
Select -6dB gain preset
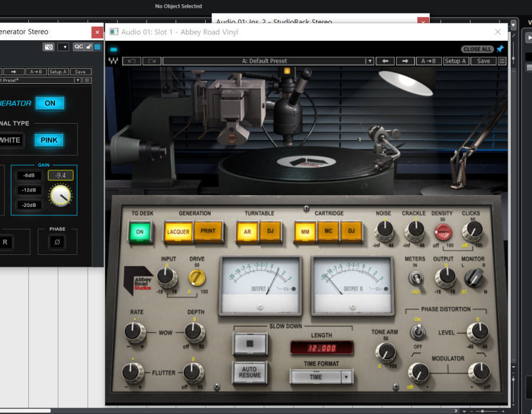pyautogui.click(x=29, y=176)
